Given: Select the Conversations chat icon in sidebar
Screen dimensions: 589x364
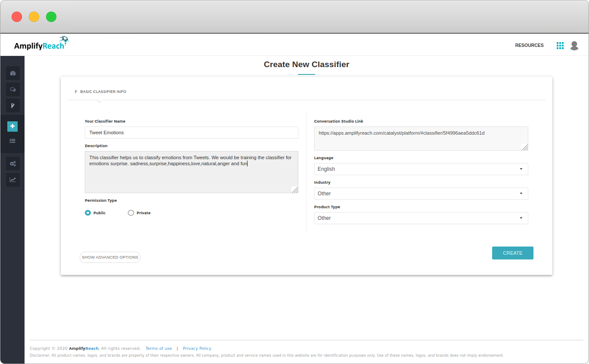Looking at the screenshot, I should coord(13,89).
